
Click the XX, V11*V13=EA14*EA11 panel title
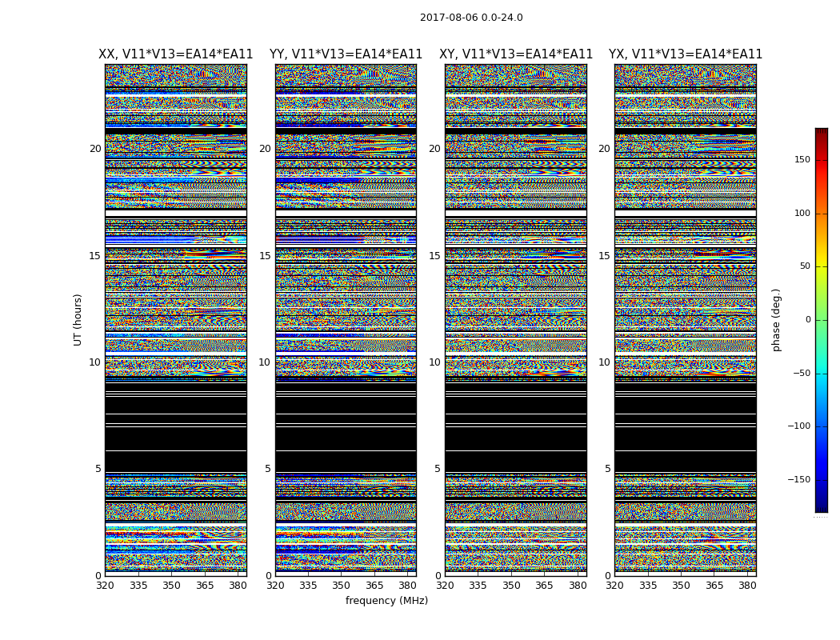(176, 54)
